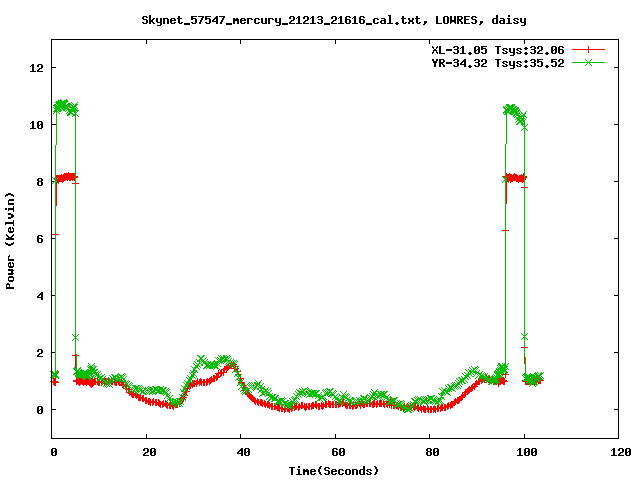Image resolution: width=640 pixels, height=480 pixels.
Task: Click the x-axis tick label 120
Action: (621, 452)
